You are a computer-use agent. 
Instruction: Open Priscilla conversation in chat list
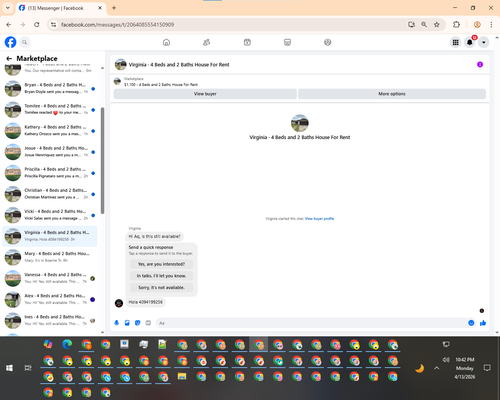pos(50,173)
